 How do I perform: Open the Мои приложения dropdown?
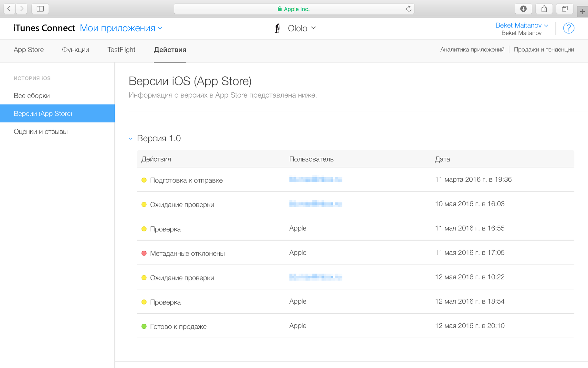[x=121, y=28]
